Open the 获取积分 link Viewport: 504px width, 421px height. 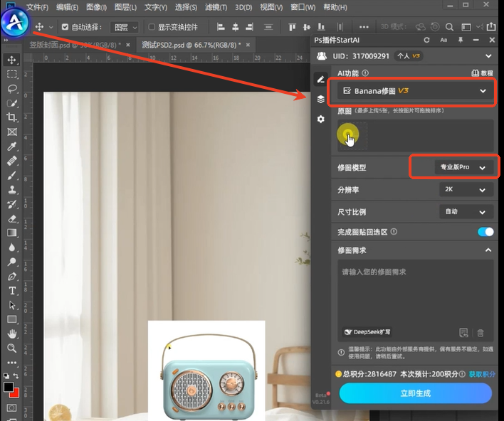pyautogui.click(x=482, y=374)
